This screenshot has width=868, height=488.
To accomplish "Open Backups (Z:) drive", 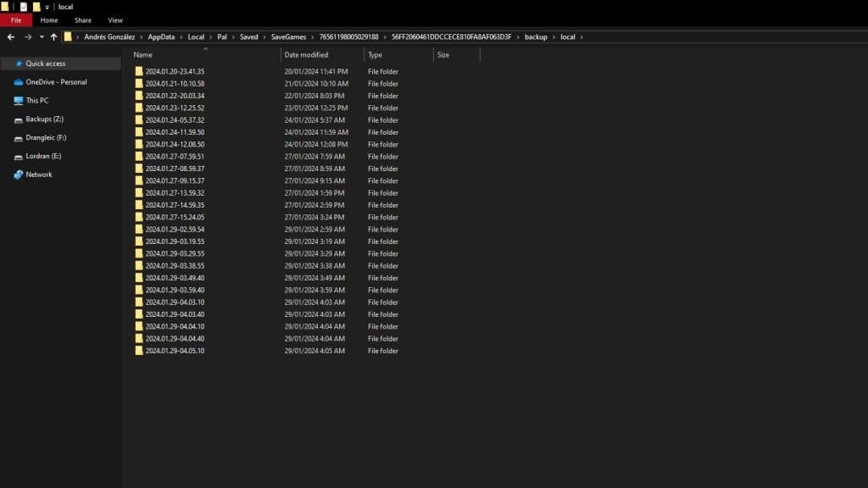I will pyautogui.click(x=44, y=119).
